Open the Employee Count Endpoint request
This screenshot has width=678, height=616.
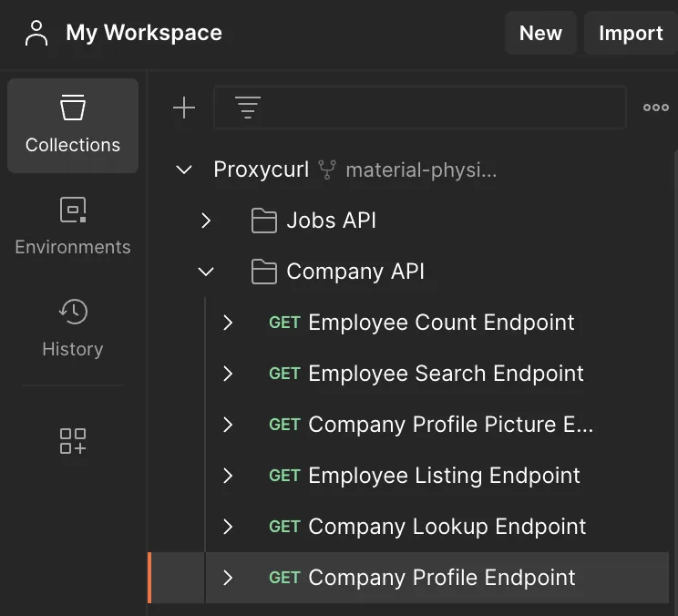point(441,323)
